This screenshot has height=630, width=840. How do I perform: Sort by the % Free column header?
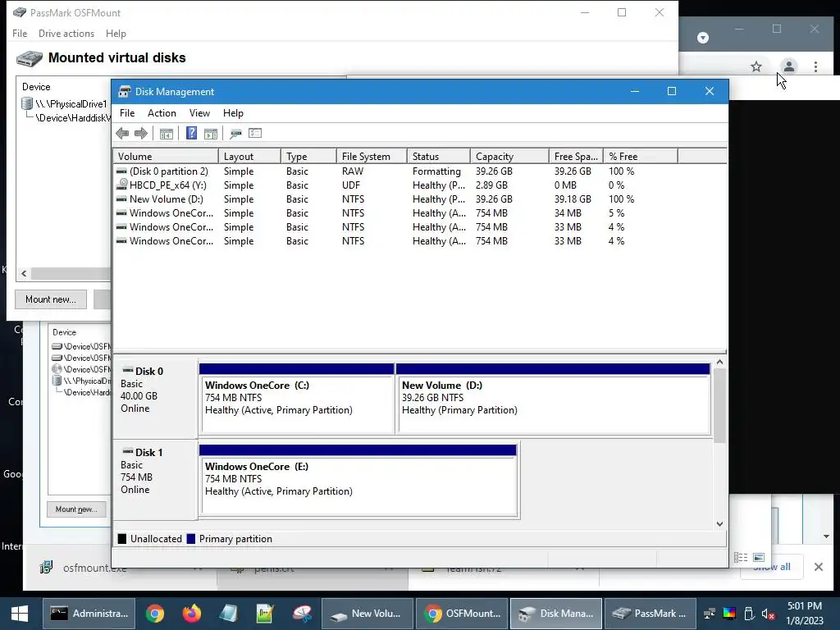641,157
